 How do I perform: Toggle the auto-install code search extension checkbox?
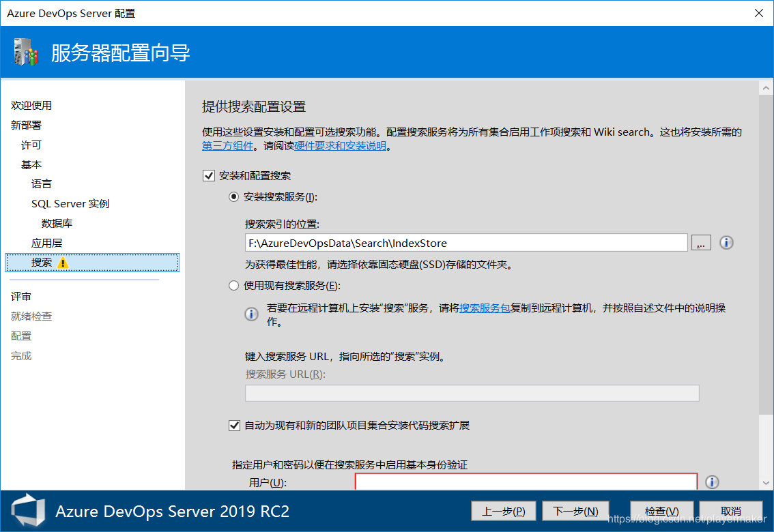pyautogui.click(x=235, y=425)
